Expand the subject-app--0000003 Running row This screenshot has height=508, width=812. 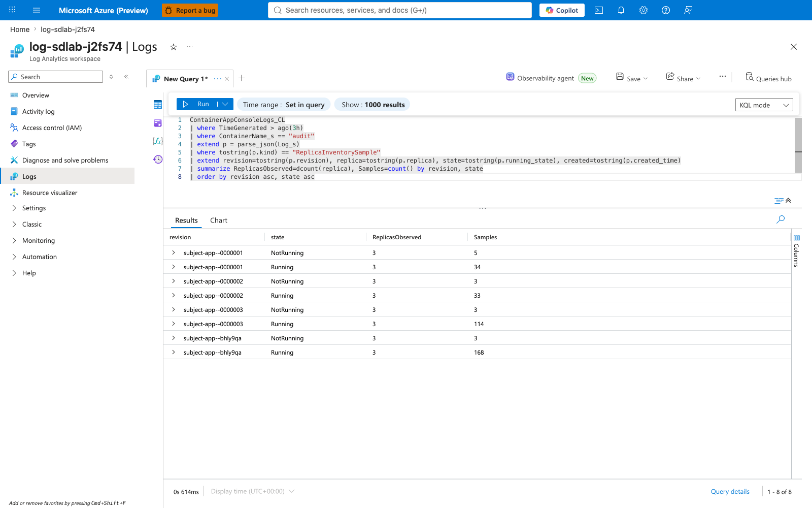(174, 324)
